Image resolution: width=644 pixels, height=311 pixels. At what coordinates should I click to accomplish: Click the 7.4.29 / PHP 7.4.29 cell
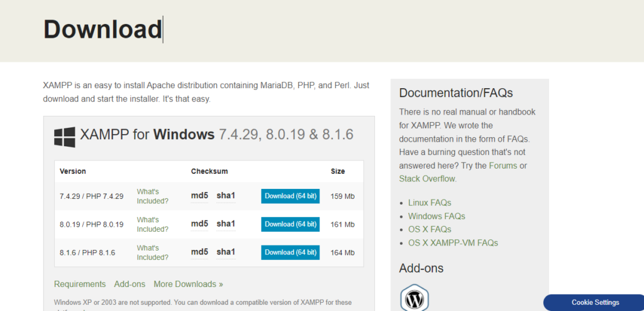[92, 196]
